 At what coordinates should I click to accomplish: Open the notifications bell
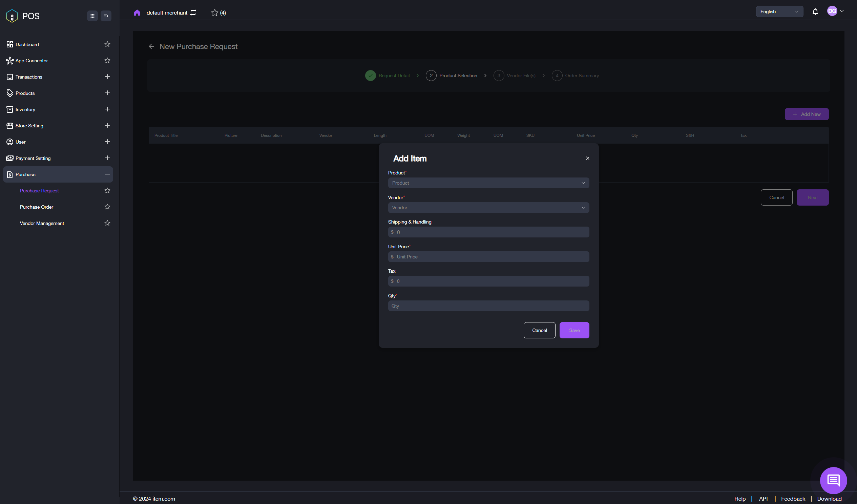click(815, 12)
